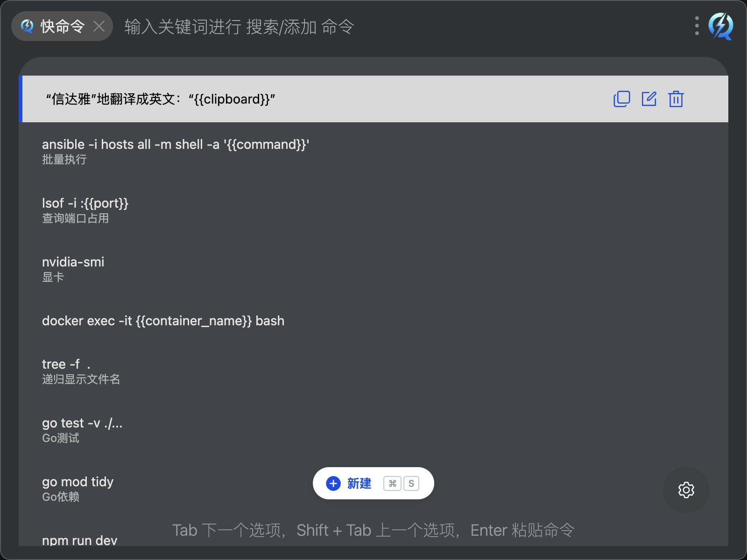Select the go test -v ./... command

[x=373, y=430]
